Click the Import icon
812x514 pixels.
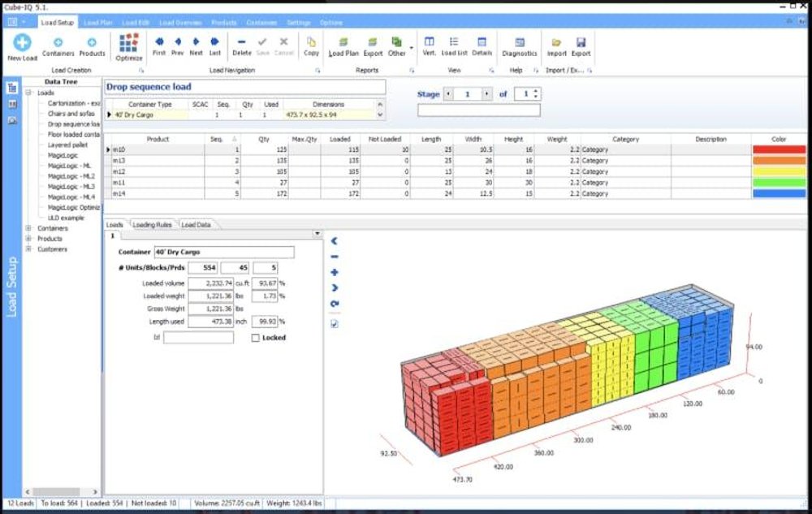pos(557,45)
